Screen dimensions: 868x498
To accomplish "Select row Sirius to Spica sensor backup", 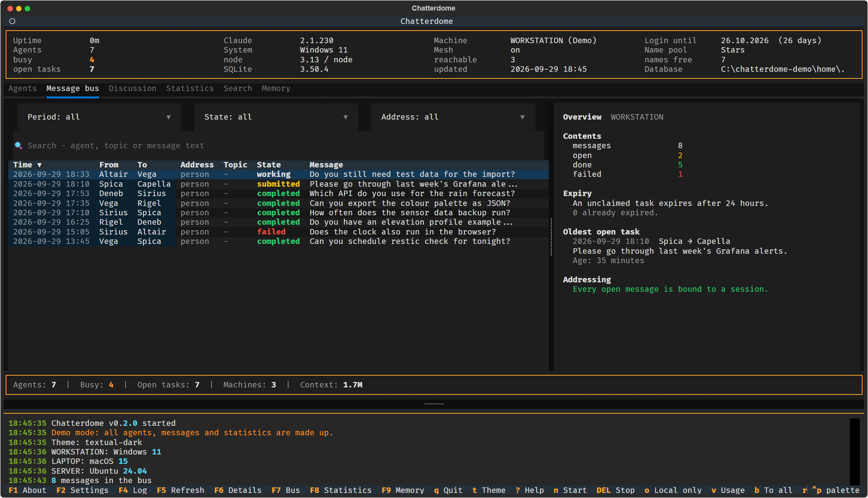I will click(278, 213).
